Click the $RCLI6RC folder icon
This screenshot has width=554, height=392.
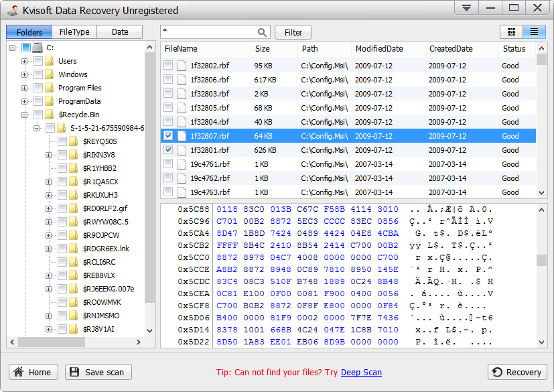click(74, 262)
